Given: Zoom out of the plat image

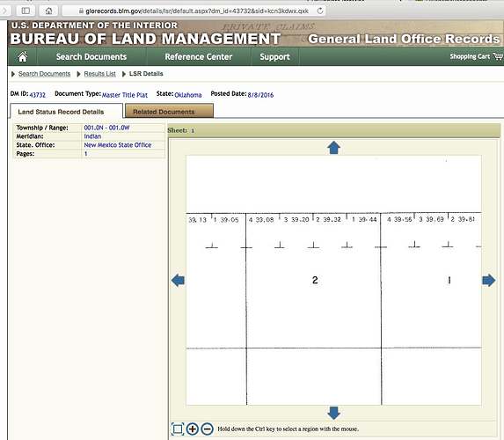Looking at the screenshot, I should pyautogui.click(x=208, y=429).
